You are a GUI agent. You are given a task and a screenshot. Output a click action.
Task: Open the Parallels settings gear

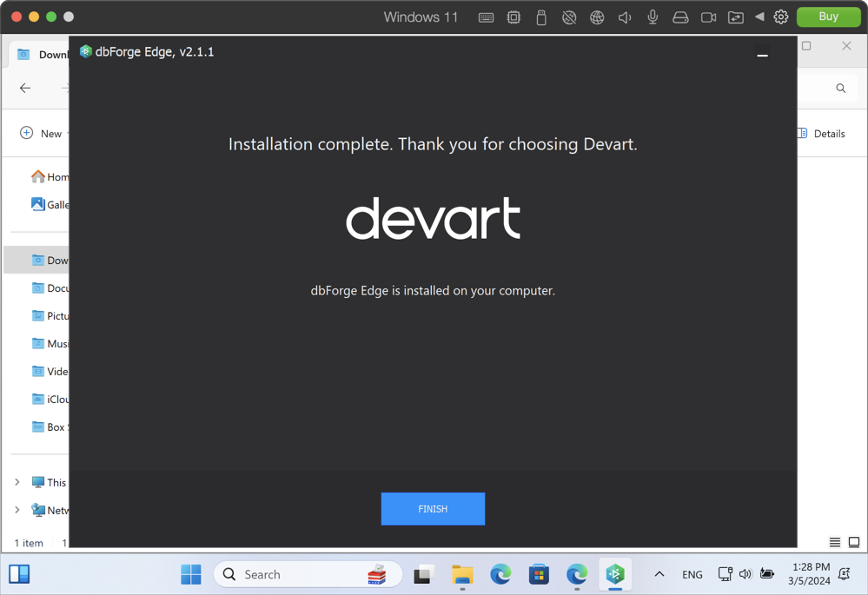pyautogui.click(x=780, y=17)
